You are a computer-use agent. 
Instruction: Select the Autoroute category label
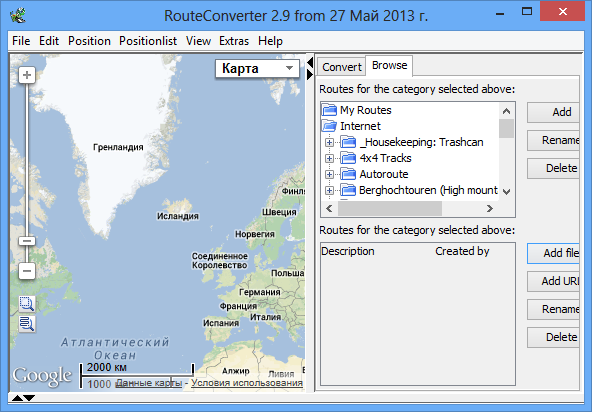(x=384, y=174)
